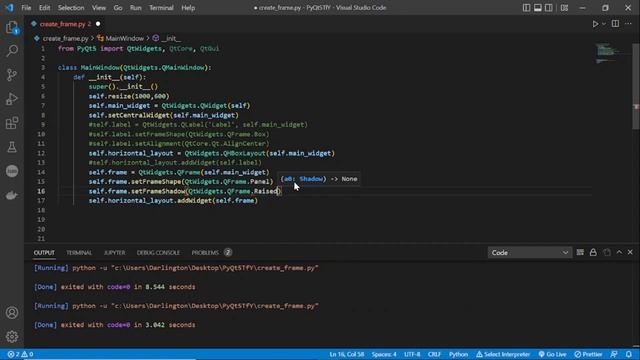Open the Accounts menu
Screen dimensions: 640x360
pos(12,313)
